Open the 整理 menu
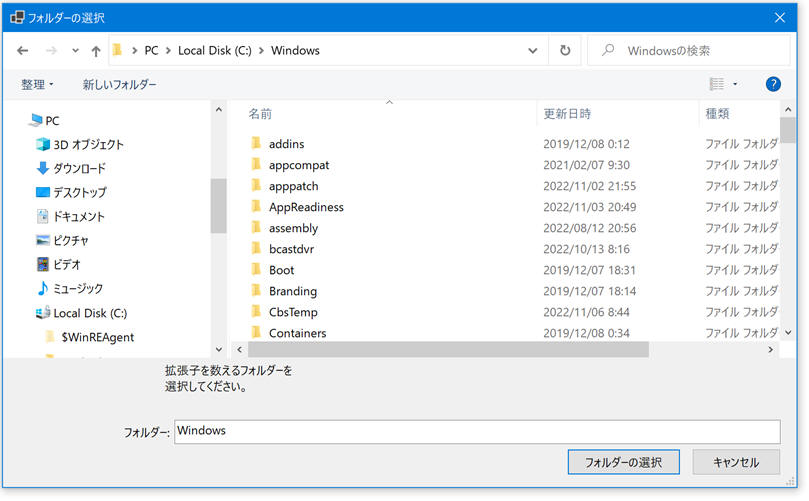This screenshot has height=501, width=809. [x=37, y=85]
